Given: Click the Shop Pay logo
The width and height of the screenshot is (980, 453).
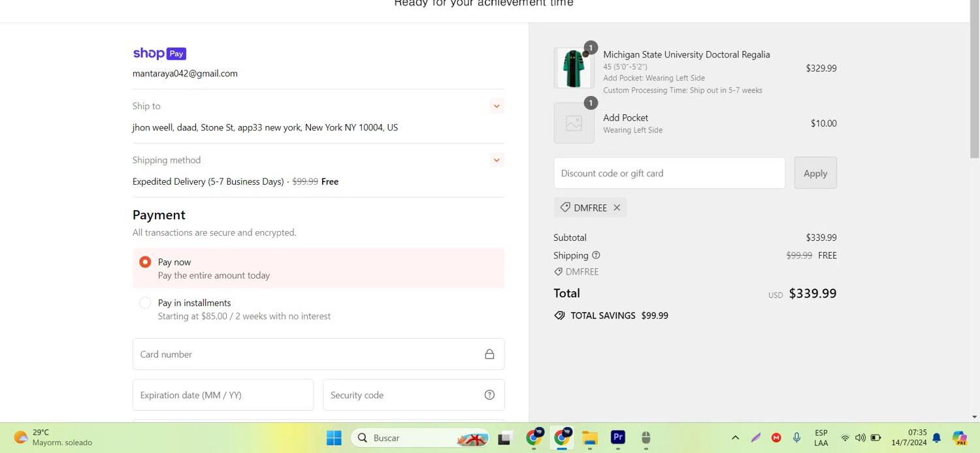Looking at the screenshot, I should coord(159,54).
